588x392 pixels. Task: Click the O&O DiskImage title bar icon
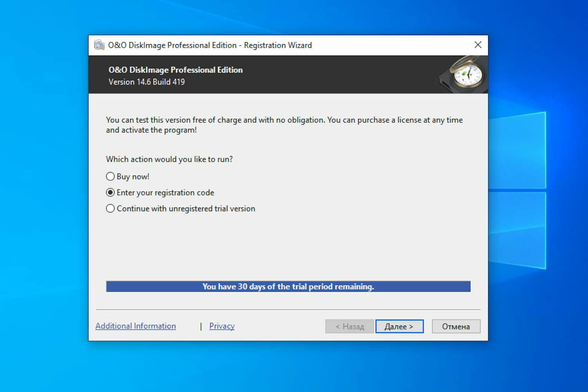(99, 45)
